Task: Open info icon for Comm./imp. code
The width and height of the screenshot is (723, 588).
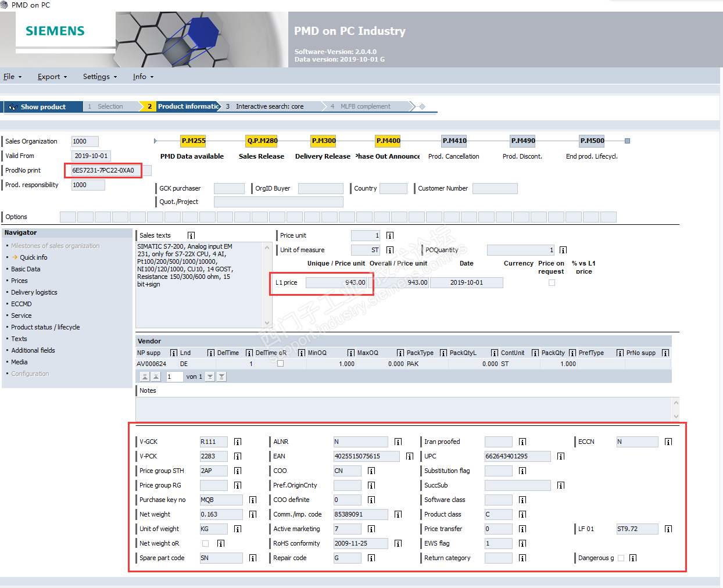Action: click(x=398, y=514)
